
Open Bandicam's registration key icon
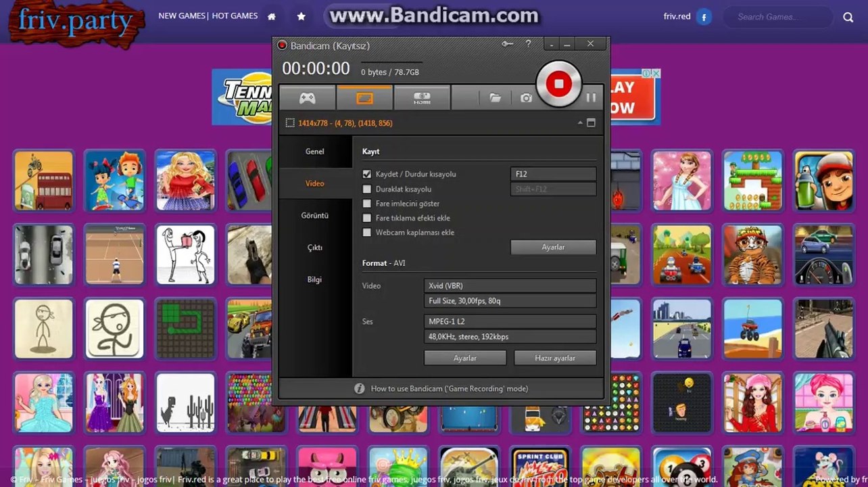tap(508, 44)
